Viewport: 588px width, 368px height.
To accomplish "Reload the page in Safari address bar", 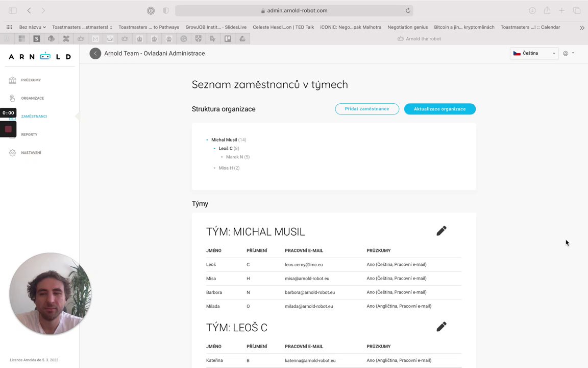I will (408, 11).
